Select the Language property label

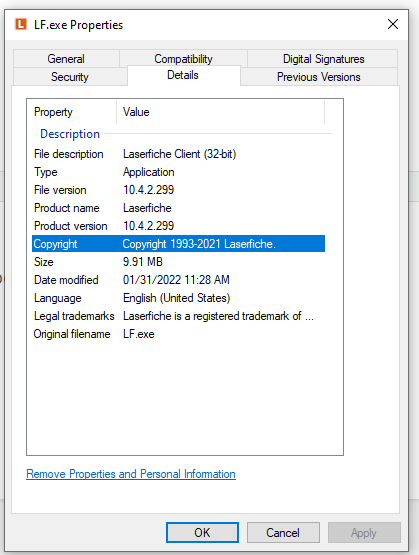click(58, 298)
